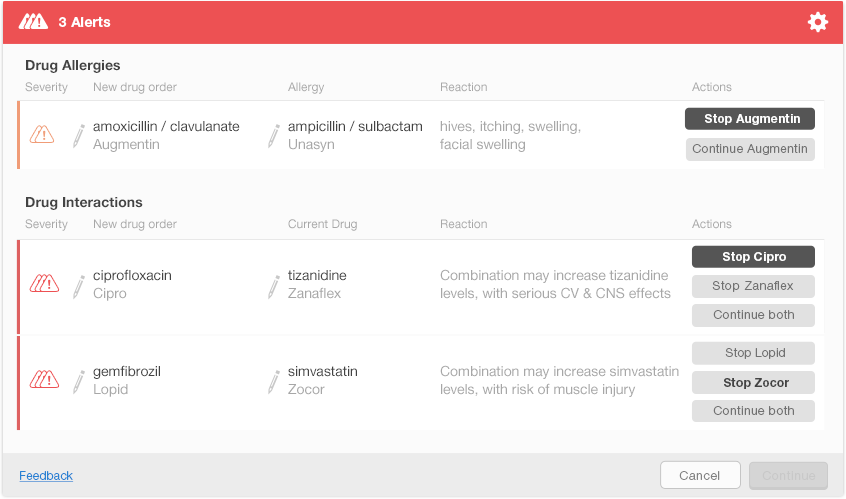Screen dimensions: 846x499
Task: Edit the ciprofloxacin order pencil icon
Action: [79, 285]
